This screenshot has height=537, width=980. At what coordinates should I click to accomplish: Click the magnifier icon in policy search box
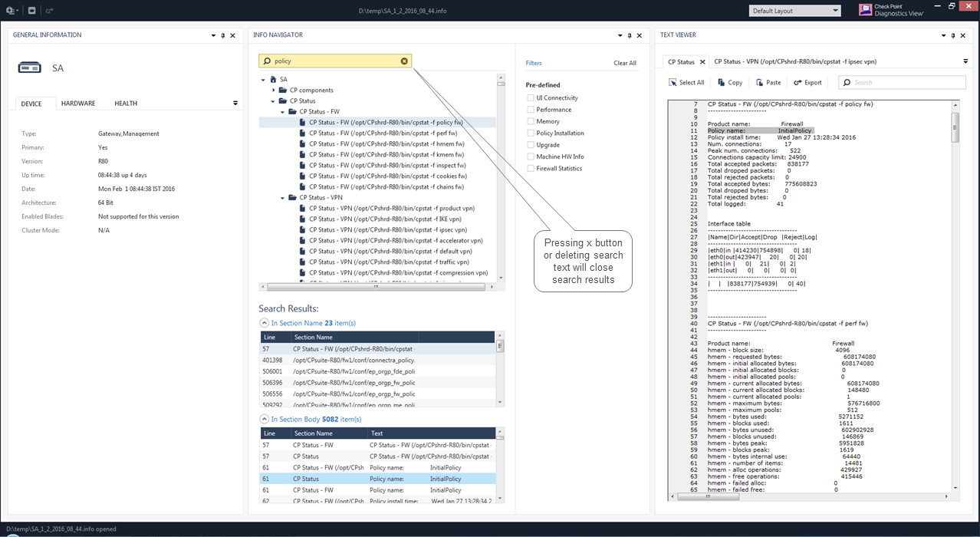(267, 61)
